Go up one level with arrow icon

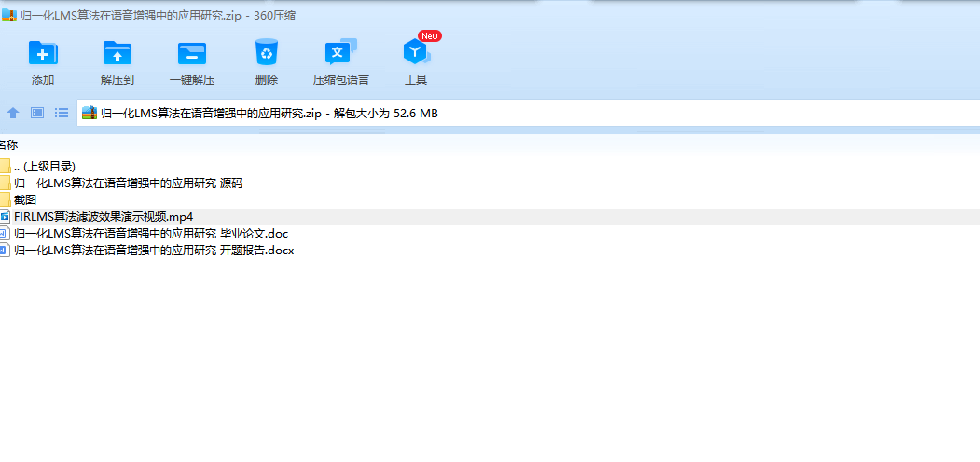coord(13,113)
